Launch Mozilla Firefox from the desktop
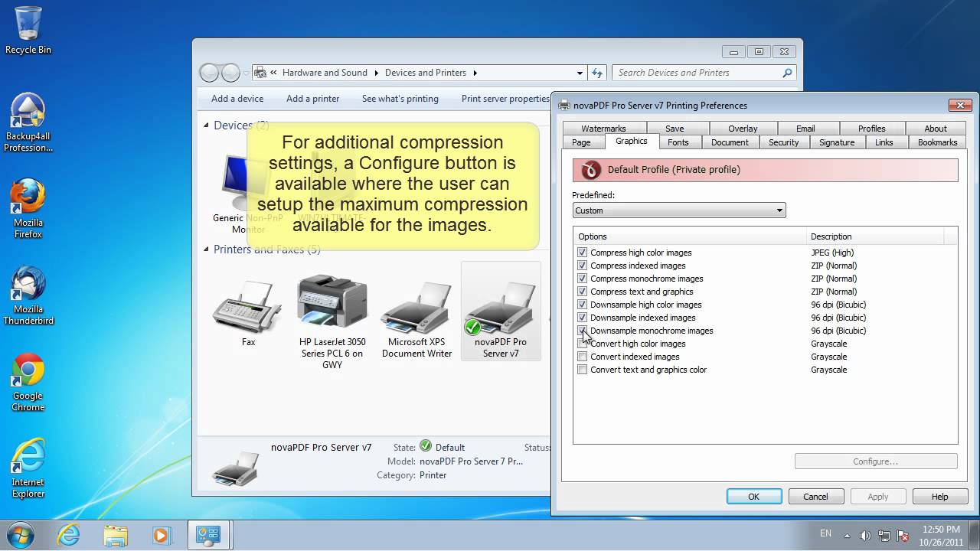 [x=28, y=208]
